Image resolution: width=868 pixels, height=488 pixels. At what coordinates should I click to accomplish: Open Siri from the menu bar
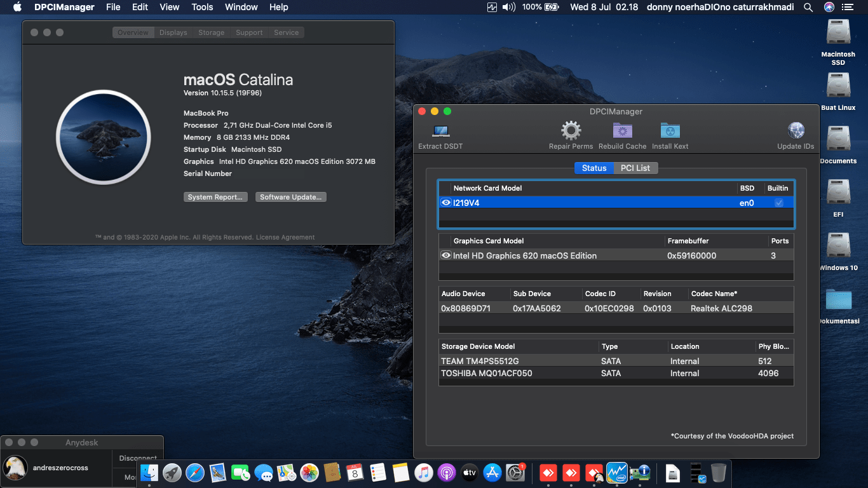tap(829, 7)
